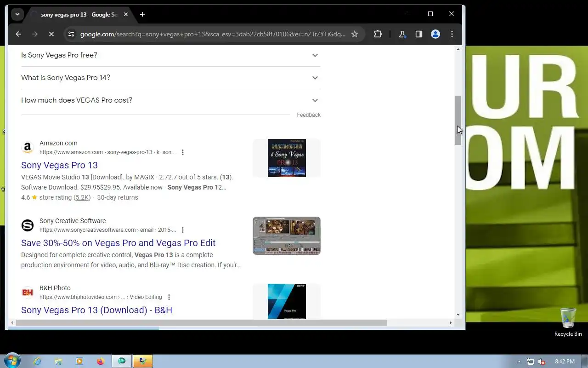Image resolution: width=588 pixels, height=368 pixels.
Task: Click the B&H Vegas Pro product thumbnail
Action: (287, 301)
